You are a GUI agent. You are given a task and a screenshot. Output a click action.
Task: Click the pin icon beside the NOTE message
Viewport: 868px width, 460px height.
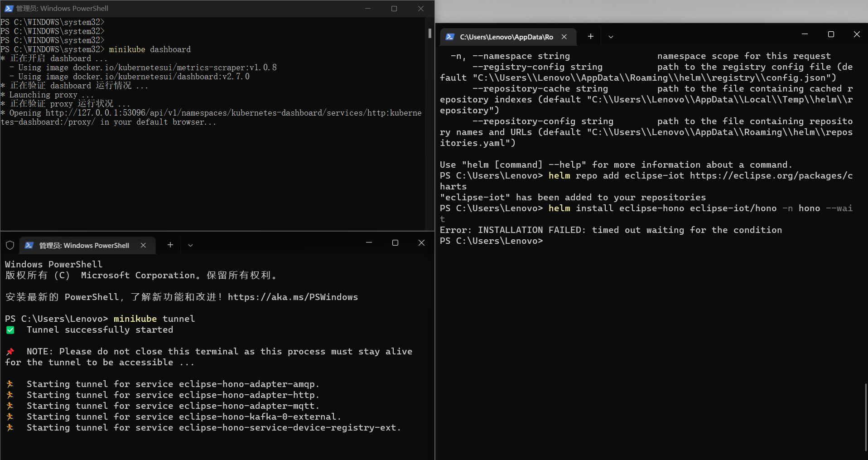point(10,351)
